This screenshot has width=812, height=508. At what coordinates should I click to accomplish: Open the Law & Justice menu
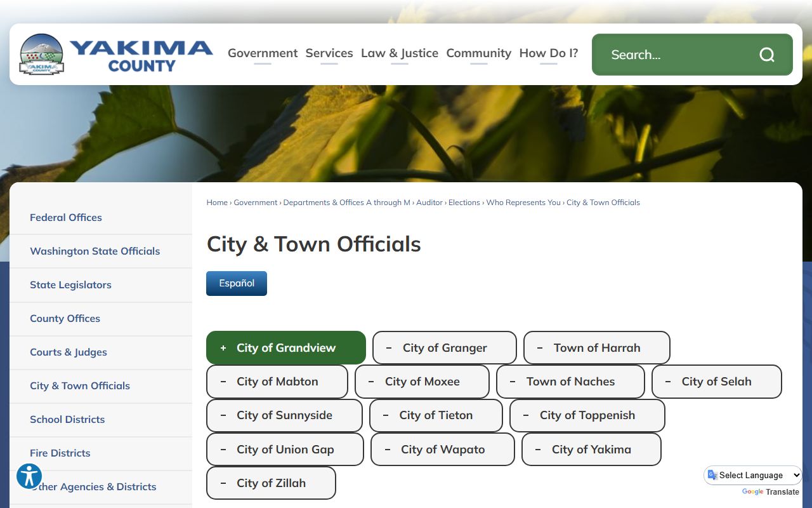pos(400,53)
